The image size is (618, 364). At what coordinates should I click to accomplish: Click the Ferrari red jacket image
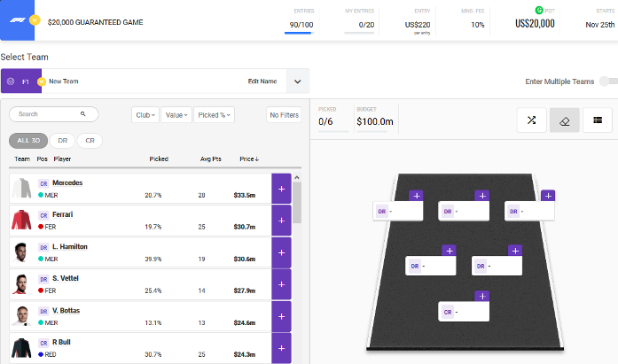pos(21,220)
